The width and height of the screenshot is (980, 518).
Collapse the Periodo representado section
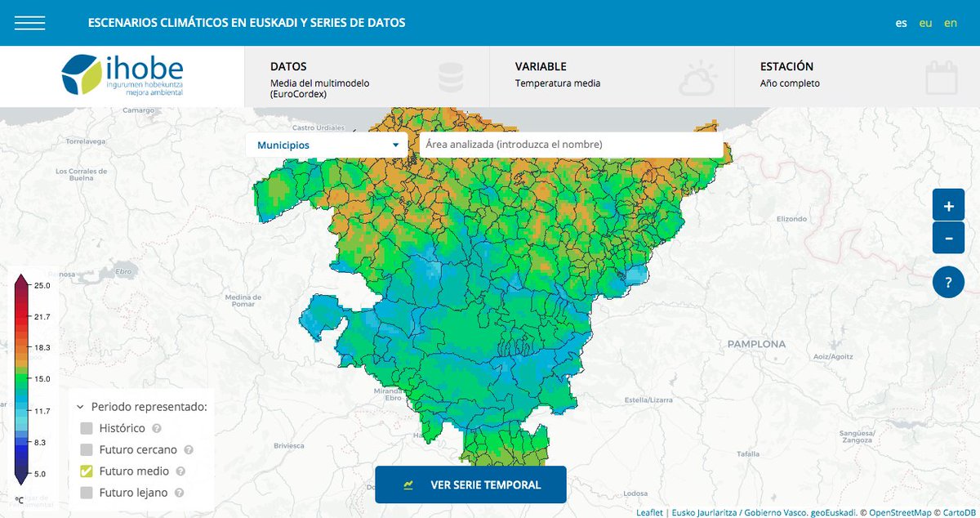[78, 406]
